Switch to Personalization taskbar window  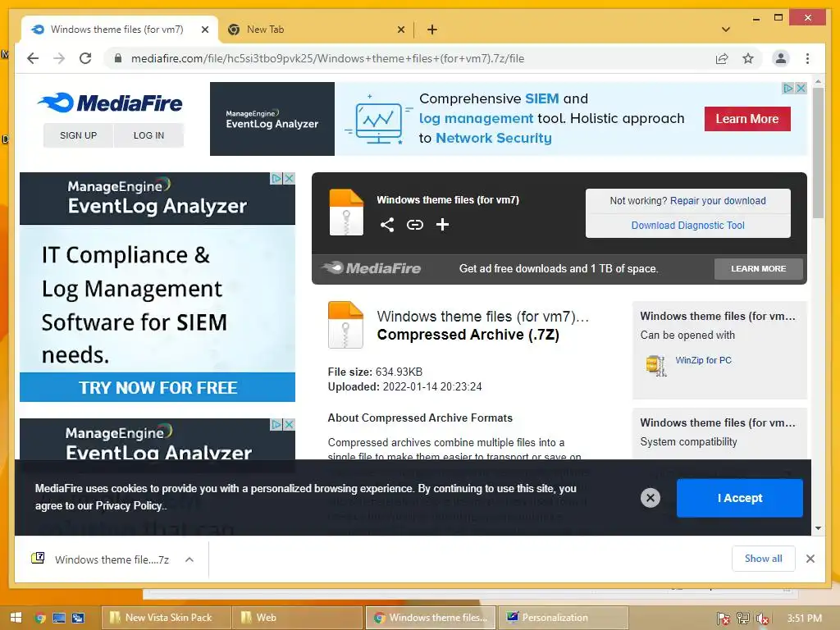pos(563,618)
